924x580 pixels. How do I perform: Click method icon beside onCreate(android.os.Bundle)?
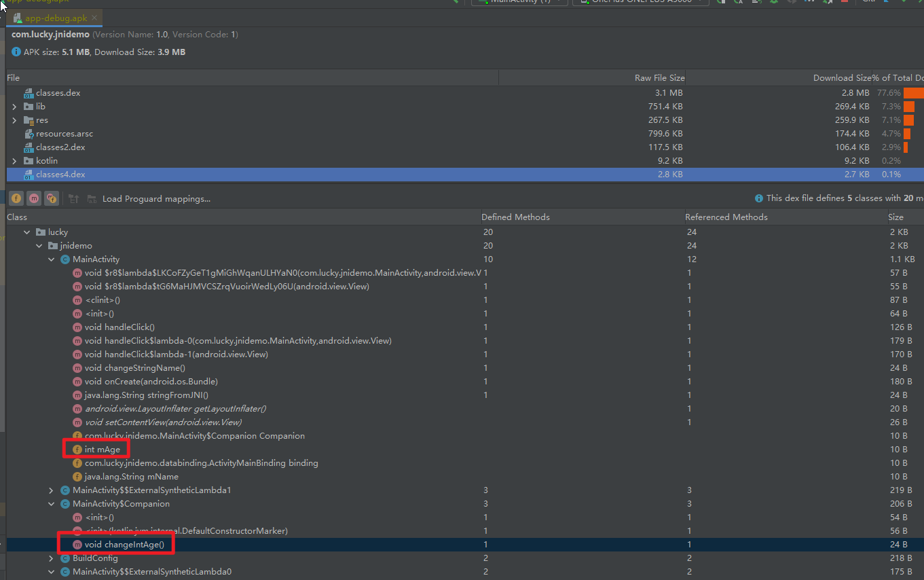pyautogui.click(x=77, y=382)
